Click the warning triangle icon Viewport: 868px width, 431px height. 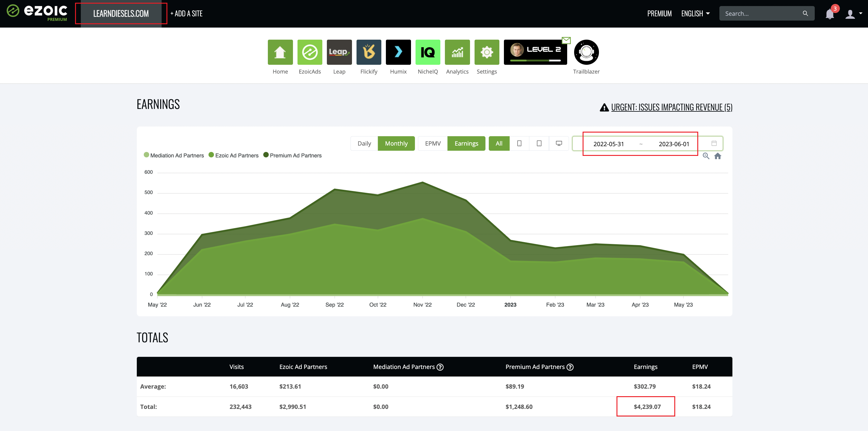pos(604,107)
